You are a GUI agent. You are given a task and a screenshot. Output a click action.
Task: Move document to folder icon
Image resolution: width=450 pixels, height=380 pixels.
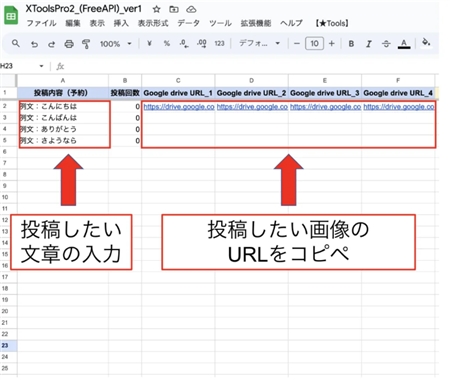(174, 9)
